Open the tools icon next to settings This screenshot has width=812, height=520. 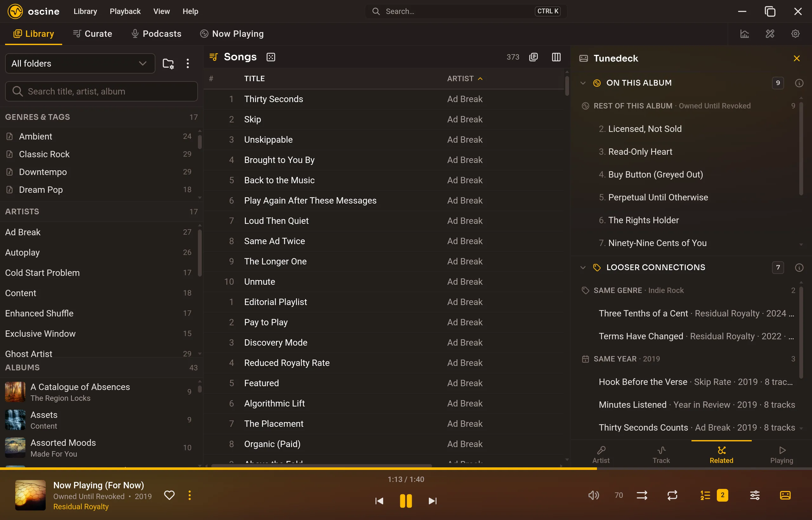tap(770, 34)
